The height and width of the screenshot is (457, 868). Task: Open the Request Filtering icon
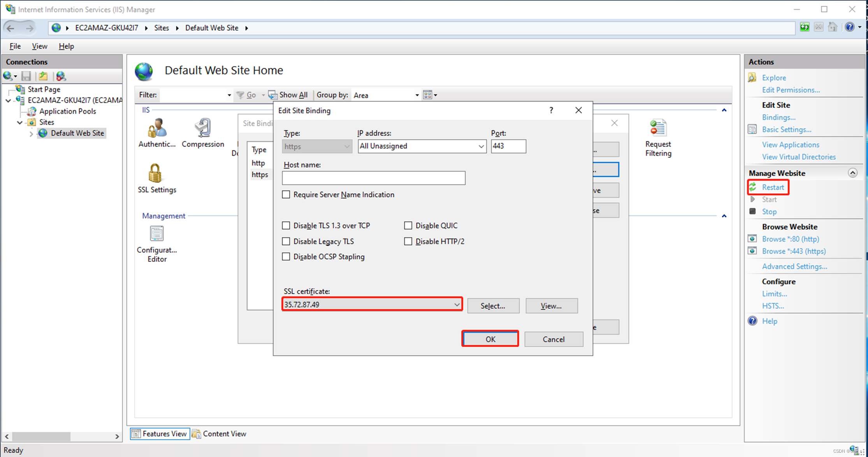pyautogui.click(x=658, y=128)
